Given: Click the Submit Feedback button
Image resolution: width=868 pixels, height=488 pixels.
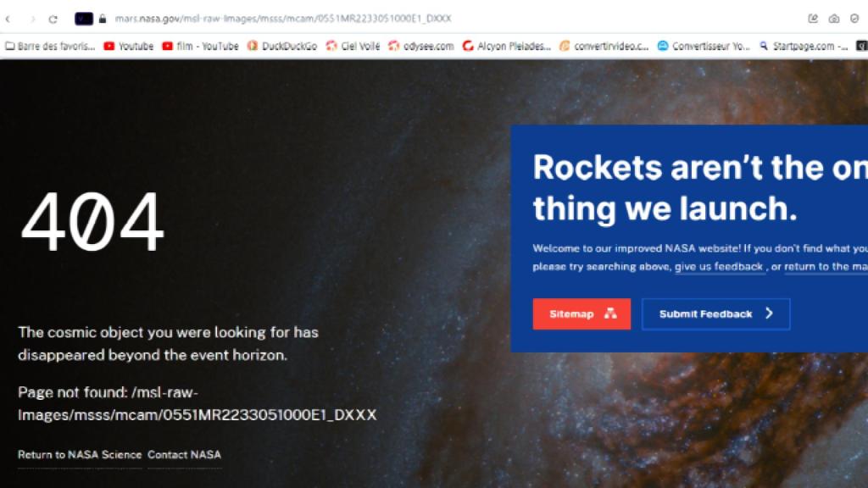Looking at the screenshot, I should point(715,313).
